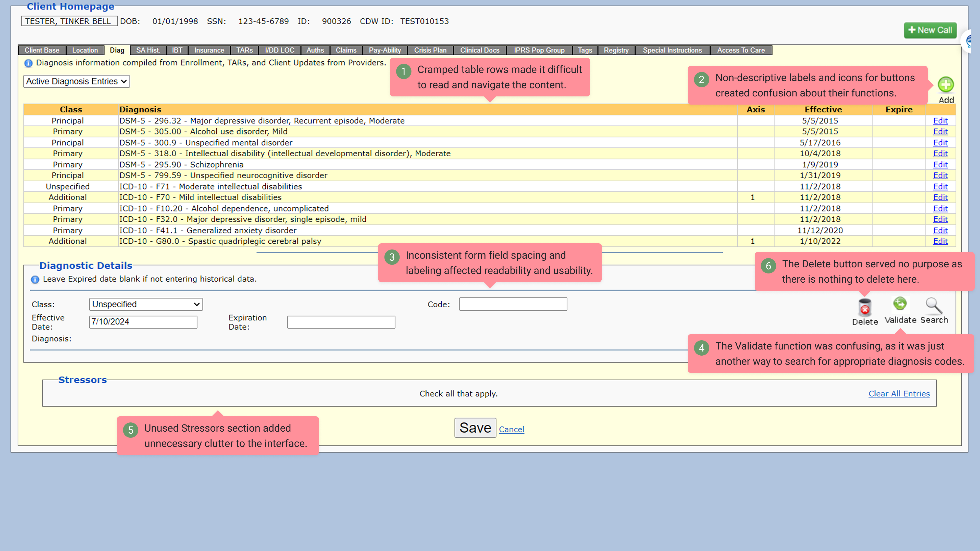980x551 pixels.
Task: Click the Delete trash can icon
Action: (x=865, y=307)
